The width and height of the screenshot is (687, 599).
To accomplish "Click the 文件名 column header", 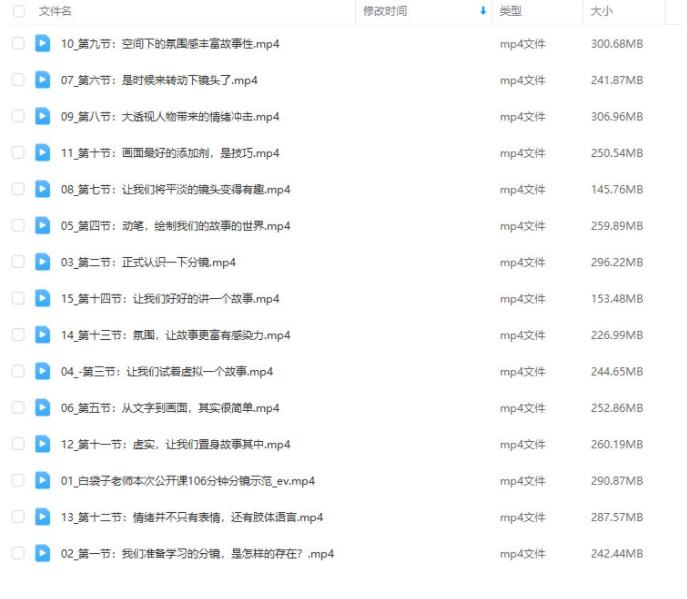I will click(55, 11).
